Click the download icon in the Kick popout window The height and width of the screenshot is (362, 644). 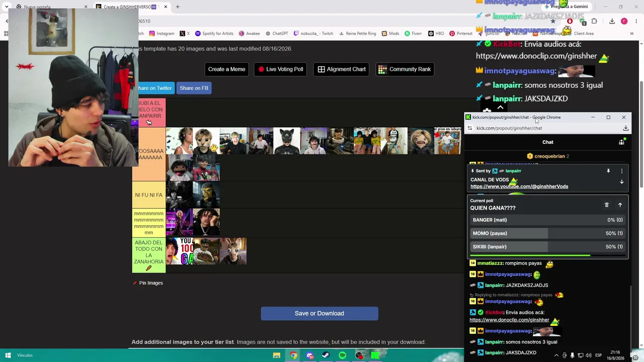(x=625, y=128)
